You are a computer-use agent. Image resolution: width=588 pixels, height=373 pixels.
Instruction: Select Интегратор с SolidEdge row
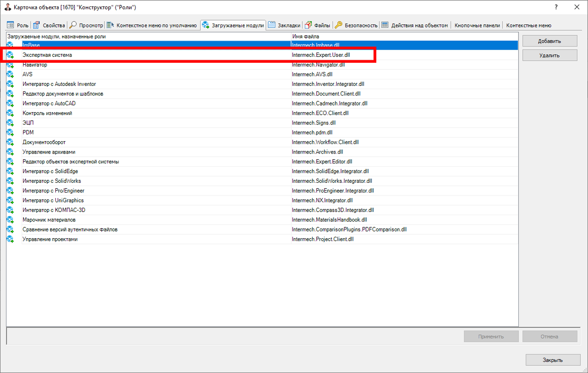tap(262, 171)
